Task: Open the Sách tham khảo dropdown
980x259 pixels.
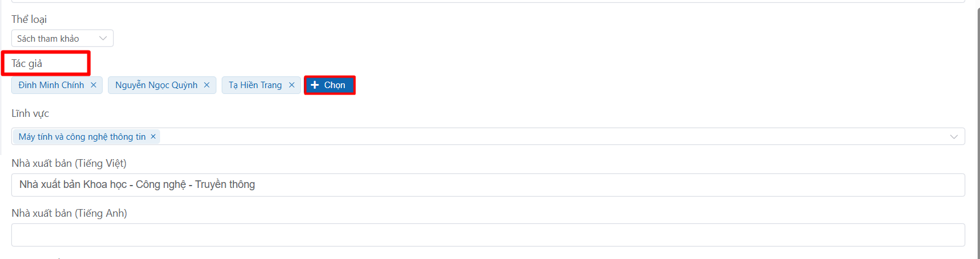Action: point(62,39)
